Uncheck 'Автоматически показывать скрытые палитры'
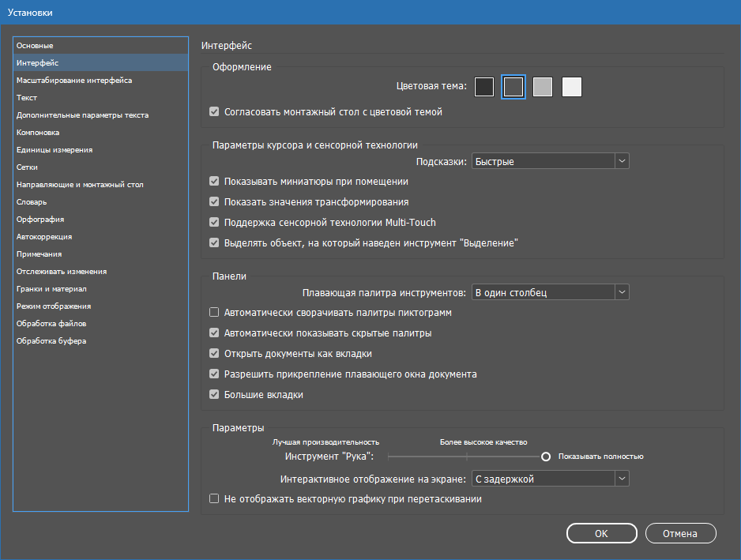The width and height of the screenshot is (741, 560). point(214,333)
